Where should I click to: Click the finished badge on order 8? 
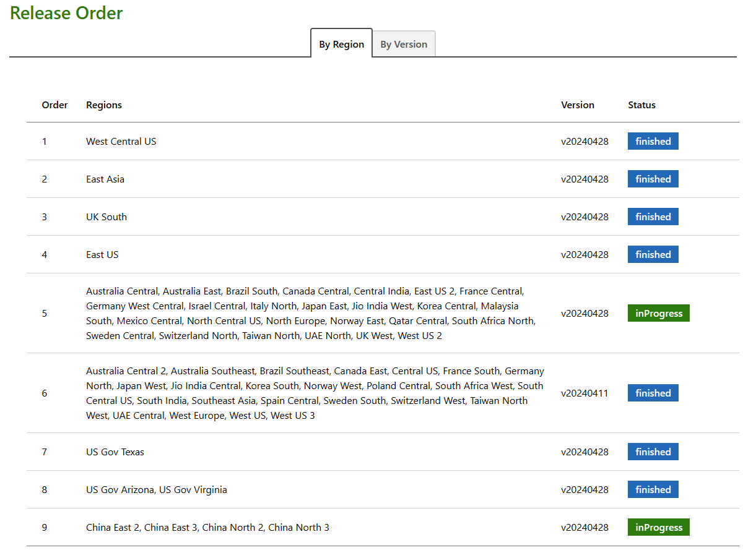click(x=653, y=489)
